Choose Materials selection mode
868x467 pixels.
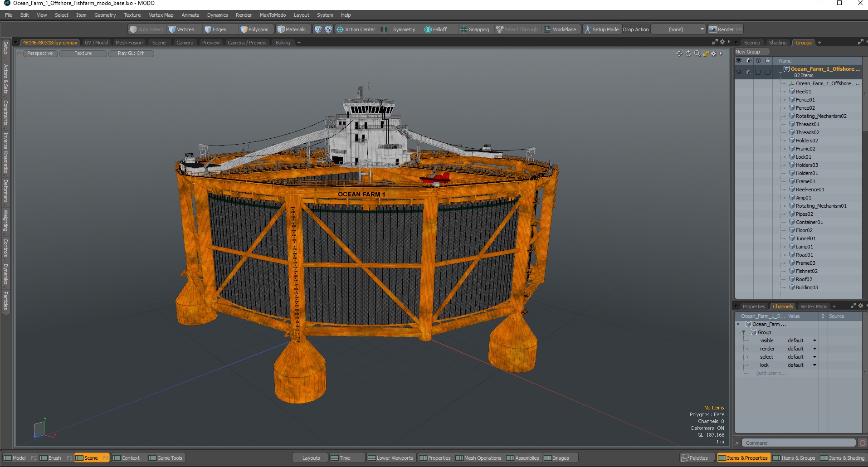pyautogui.click(x=293, y=29)
